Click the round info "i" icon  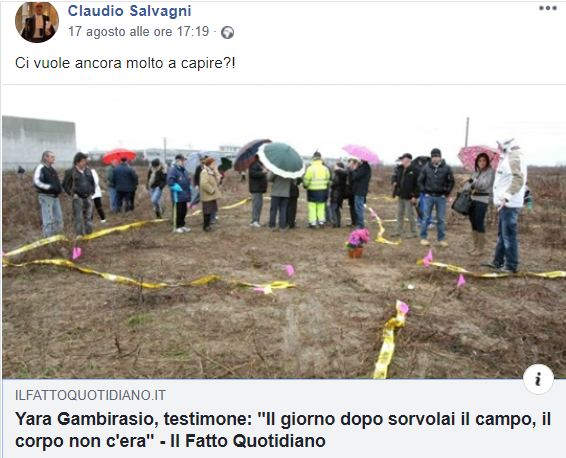[538, 379]
